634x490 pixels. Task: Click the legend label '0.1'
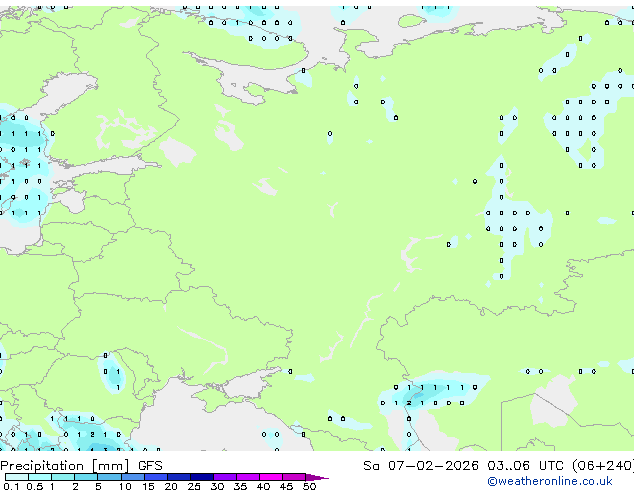tap(11, 486)
